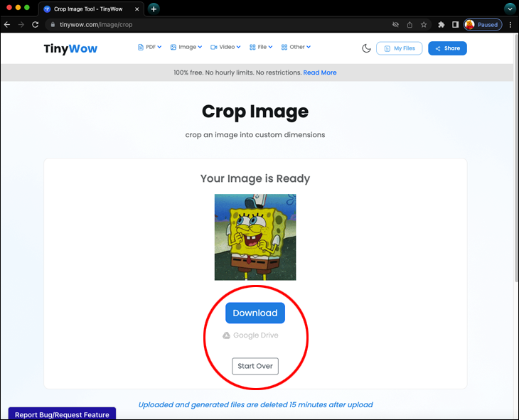The height and width of the screenshot is (420, 519).
Task: Follow the Read More link
Action: [x=320, y=72]
